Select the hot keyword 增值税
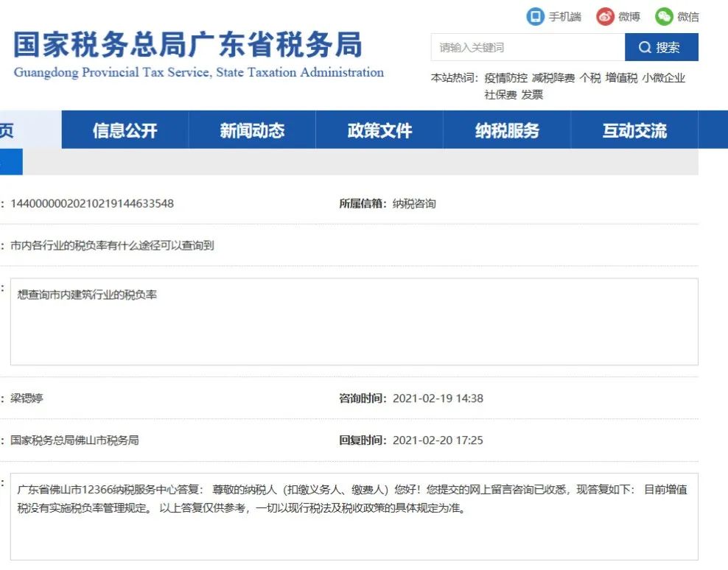 [622, 78]
